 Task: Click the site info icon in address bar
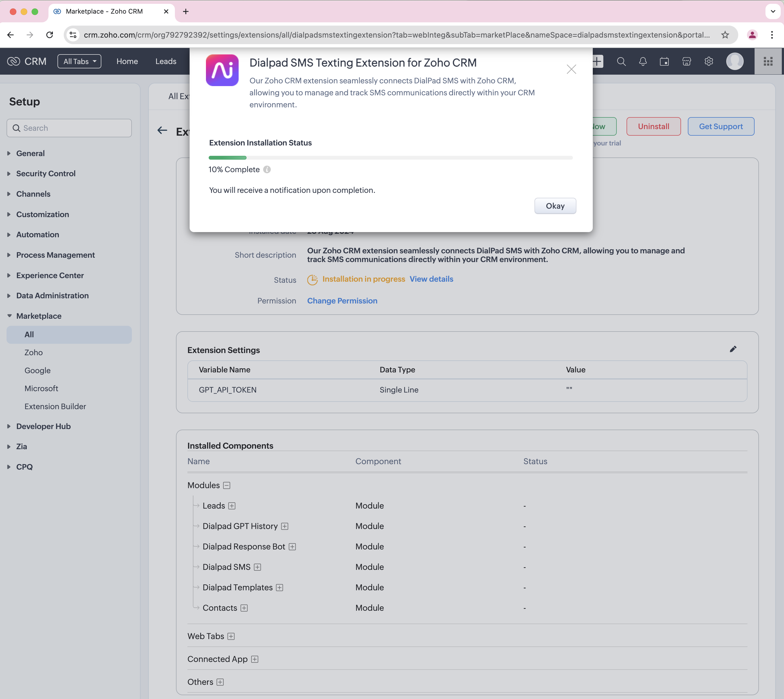73,35
